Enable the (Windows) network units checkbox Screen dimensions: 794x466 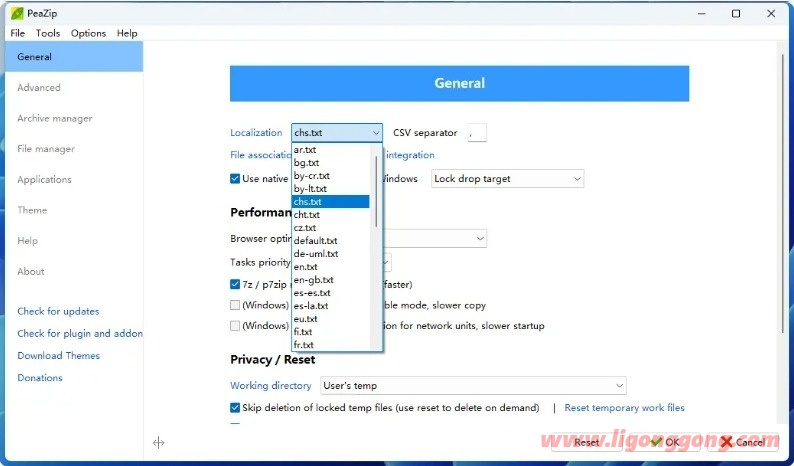[235, 326]
